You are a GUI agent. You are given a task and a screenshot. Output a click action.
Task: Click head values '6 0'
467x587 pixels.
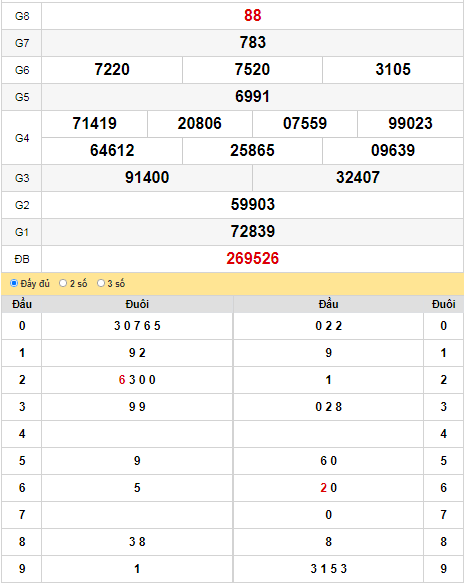[328, 461]
